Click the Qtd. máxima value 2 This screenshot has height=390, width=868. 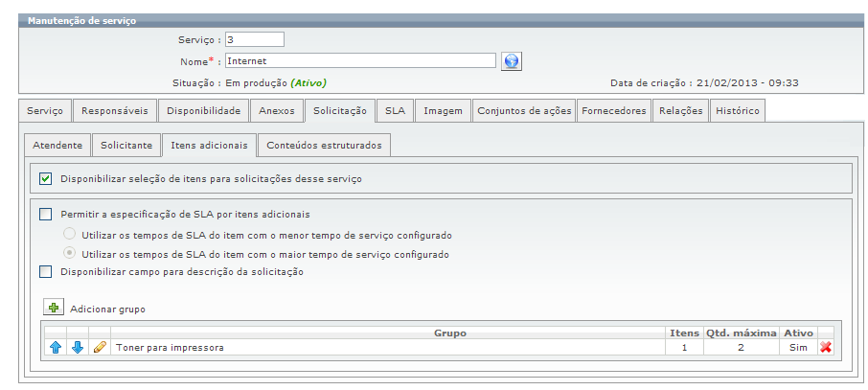pyautogui.click(x=741, y=348)
